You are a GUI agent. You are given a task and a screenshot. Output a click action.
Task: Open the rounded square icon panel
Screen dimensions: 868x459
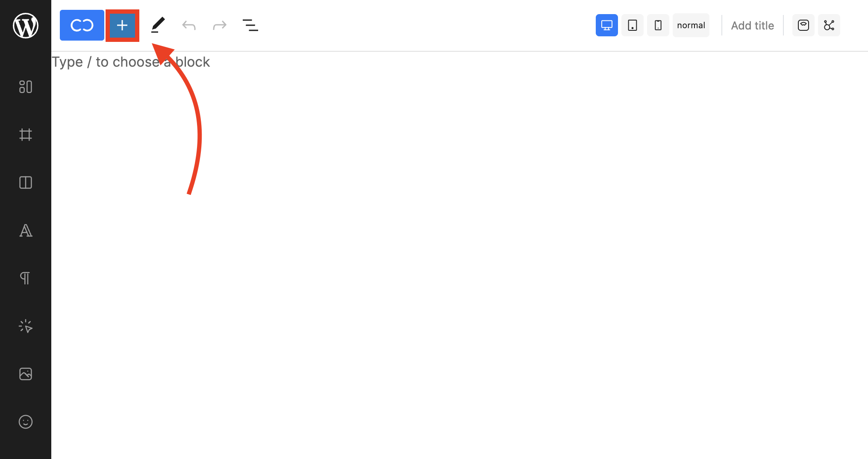tap(803, 25)
